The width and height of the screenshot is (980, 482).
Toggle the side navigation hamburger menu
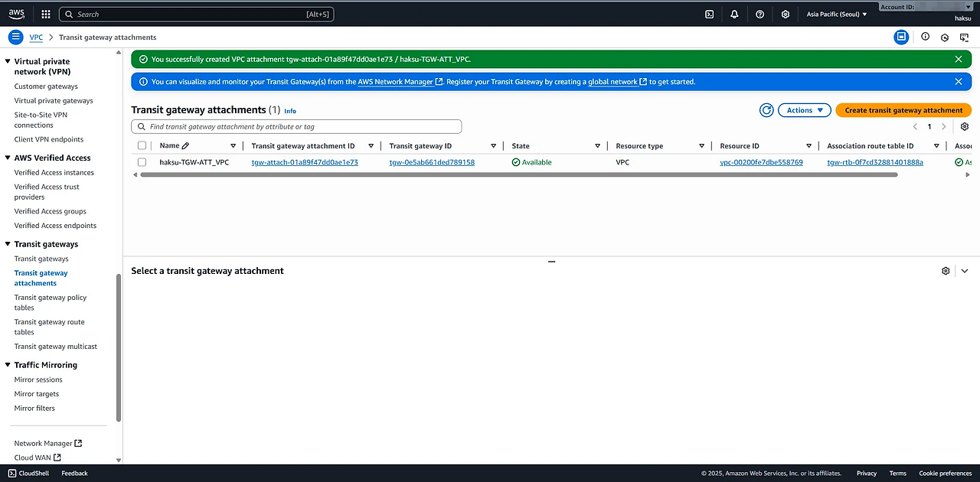tap(16, 37)
